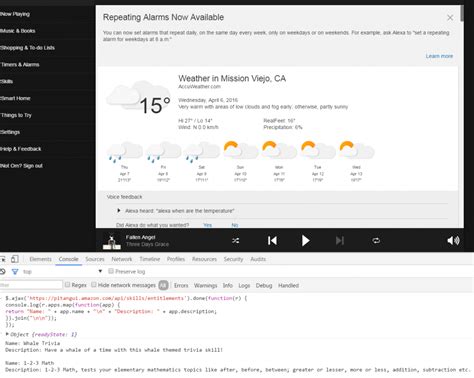Check the Regex filter checkbox
The height and width of the screenshot is (378, 474).
(x=67, y=285)
